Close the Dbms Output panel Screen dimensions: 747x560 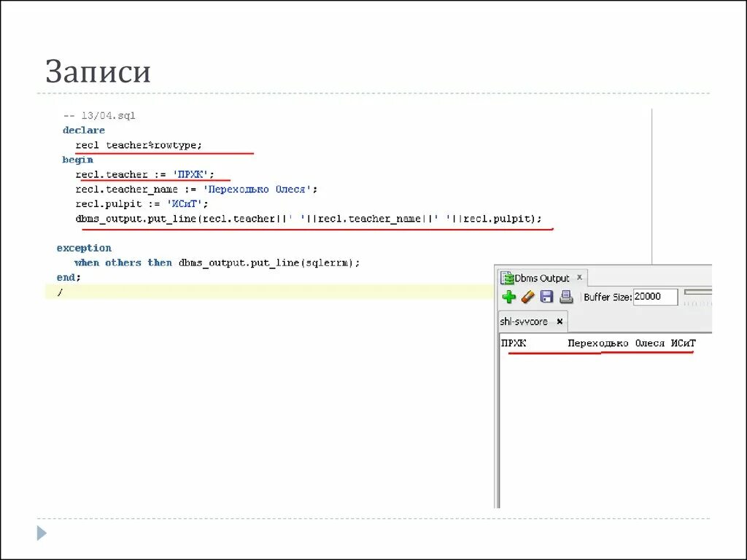(x=579, y=277)
